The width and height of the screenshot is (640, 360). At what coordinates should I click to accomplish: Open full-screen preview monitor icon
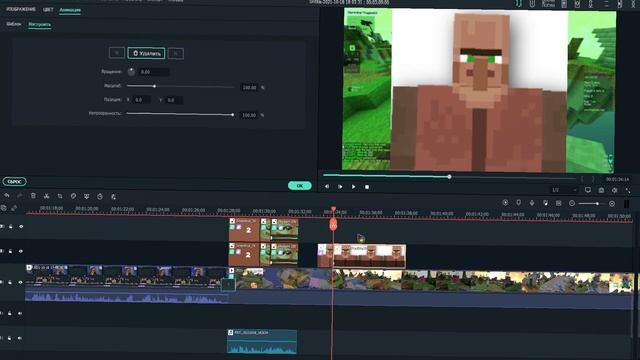click(588, 190)
